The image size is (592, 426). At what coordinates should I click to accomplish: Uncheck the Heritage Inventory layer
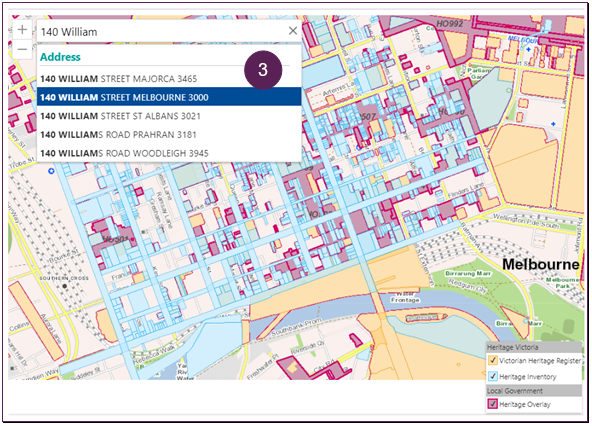tap(492, 376)
